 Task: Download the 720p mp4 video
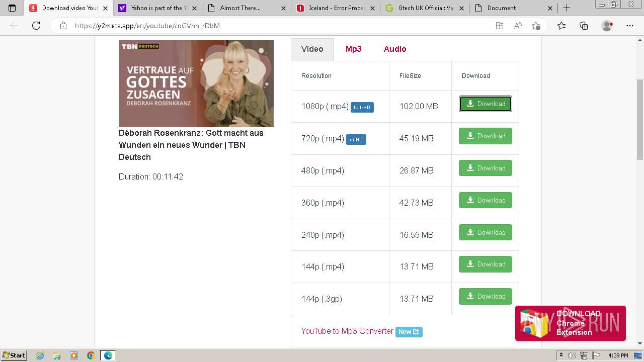(x=486, y=136)
